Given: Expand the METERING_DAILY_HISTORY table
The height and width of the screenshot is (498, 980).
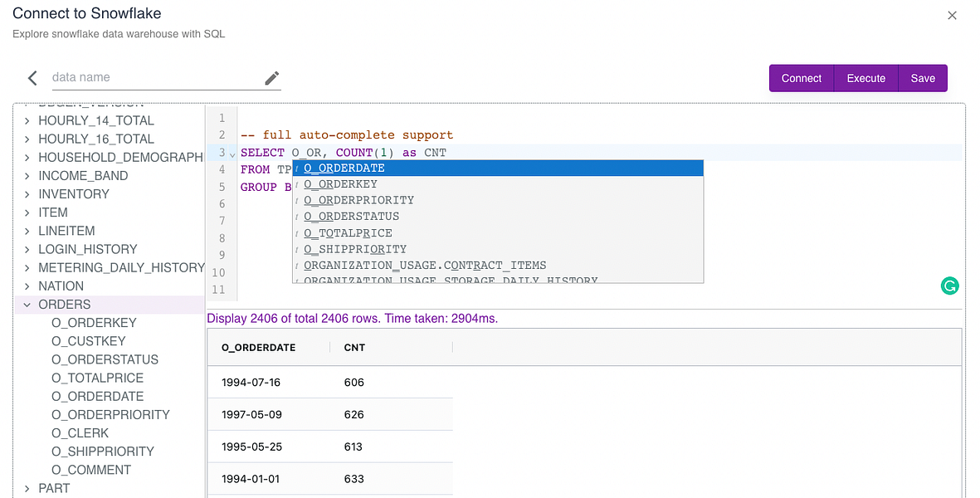Looking at the screenshot, I should tap(27, 267).
